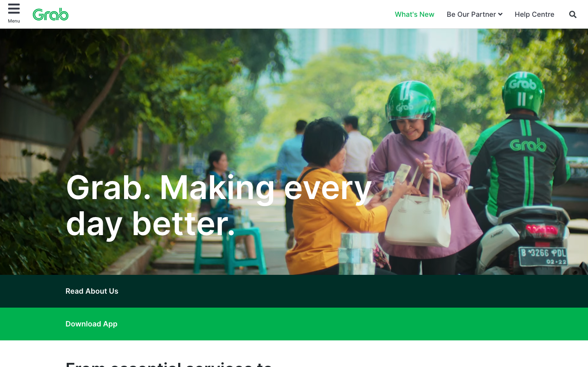The width and height of the screenshot is (588, 367).
Task: Follow the Read About Us link
Action: [x=92, y=291]
